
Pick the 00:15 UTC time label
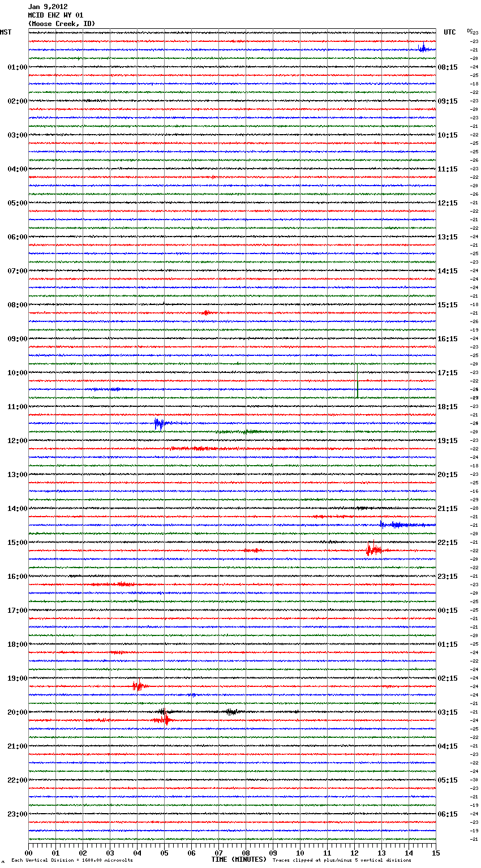448,611
